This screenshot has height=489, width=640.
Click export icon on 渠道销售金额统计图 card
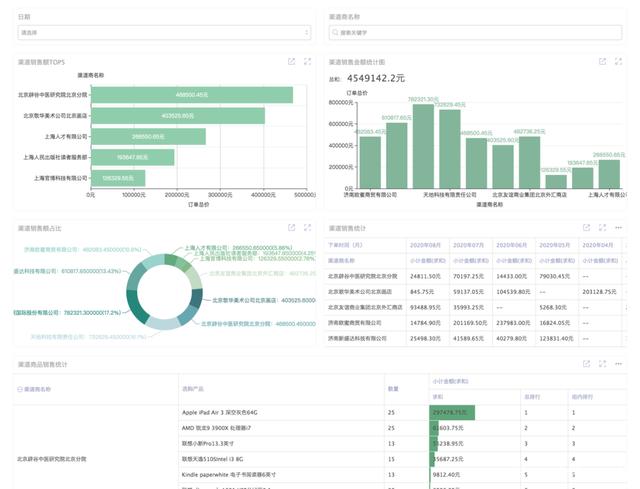(x=602, y=61)
